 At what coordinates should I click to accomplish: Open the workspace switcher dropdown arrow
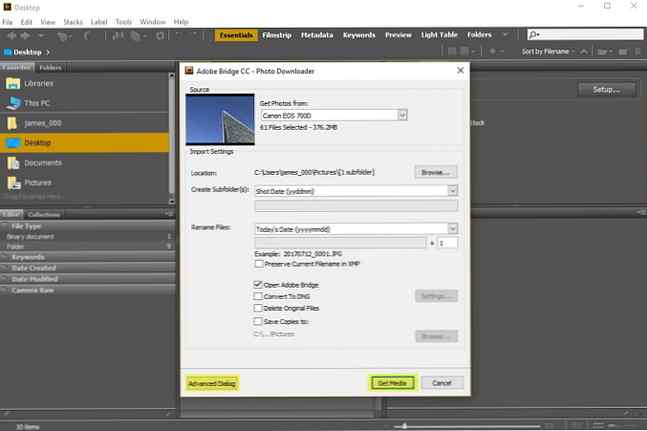[x=505, y=35]
